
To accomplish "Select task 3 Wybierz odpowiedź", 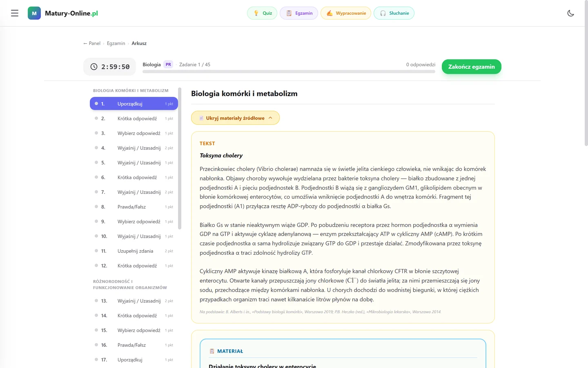I will 134,133.
